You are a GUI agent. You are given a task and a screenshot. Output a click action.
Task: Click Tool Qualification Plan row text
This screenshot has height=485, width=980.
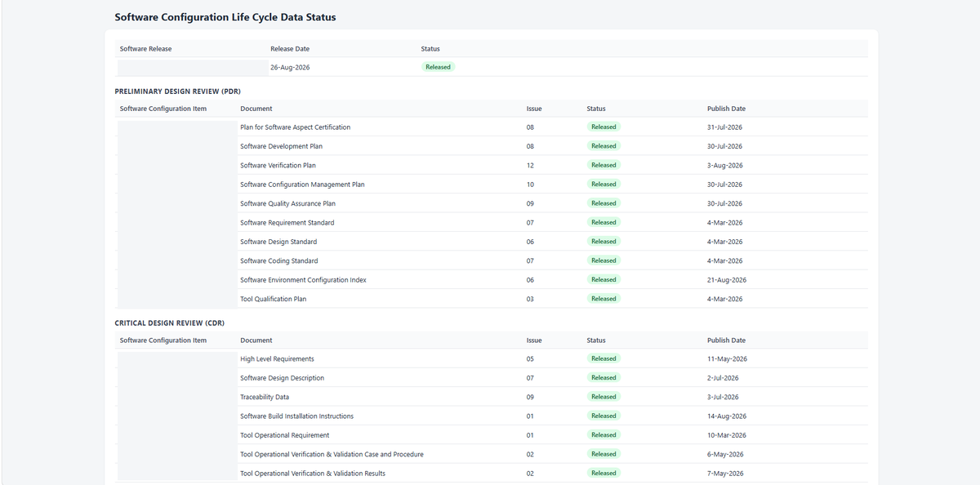(273, 299)
